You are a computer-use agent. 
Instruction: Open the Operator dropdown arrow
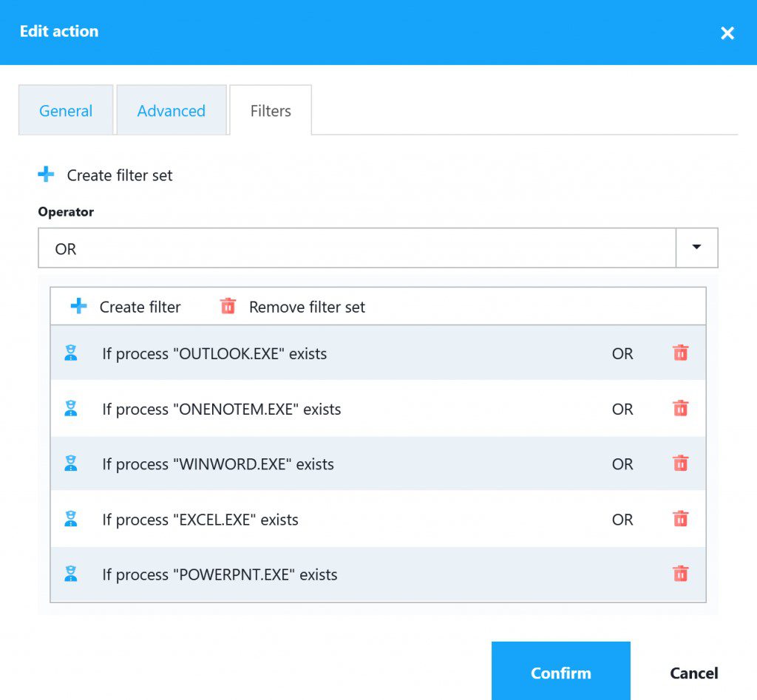click(697, 248)
